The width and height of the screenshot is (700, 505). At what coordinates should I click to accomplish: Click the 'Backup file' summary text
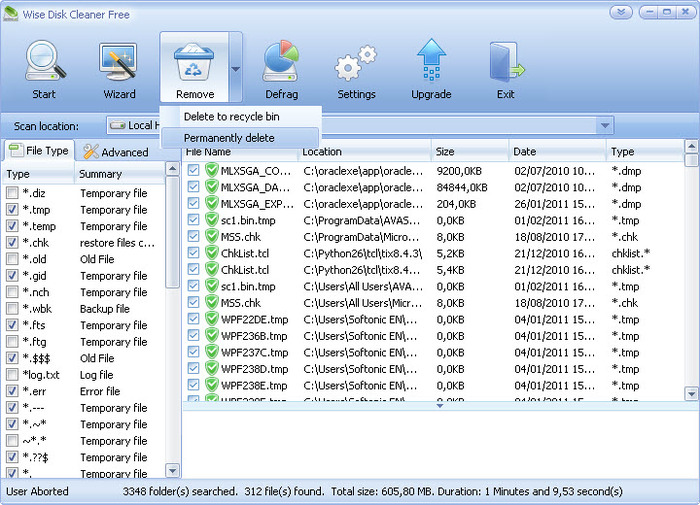[104, 309]
